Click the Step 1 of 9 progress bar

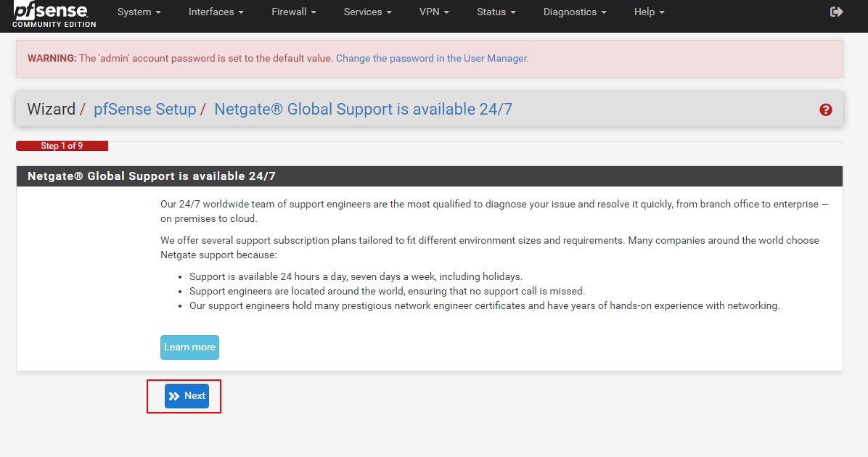point(62,146)
